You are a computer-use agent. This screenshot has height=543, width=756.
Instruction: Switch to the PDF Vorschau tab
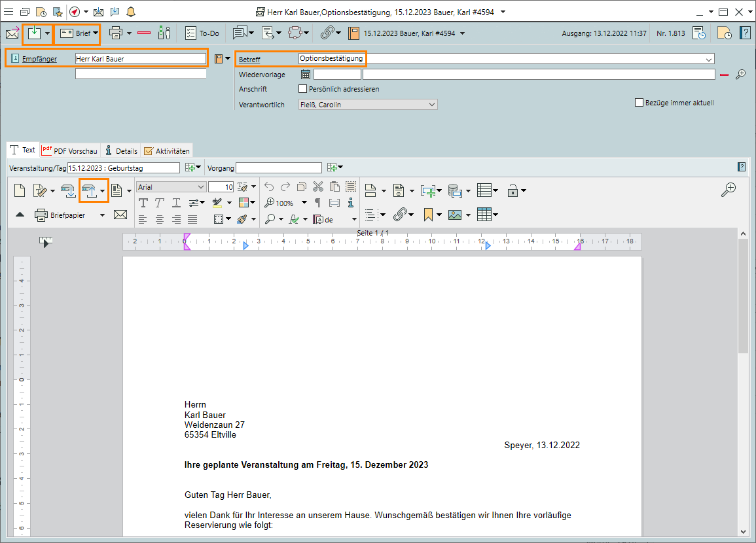[70, 150]
